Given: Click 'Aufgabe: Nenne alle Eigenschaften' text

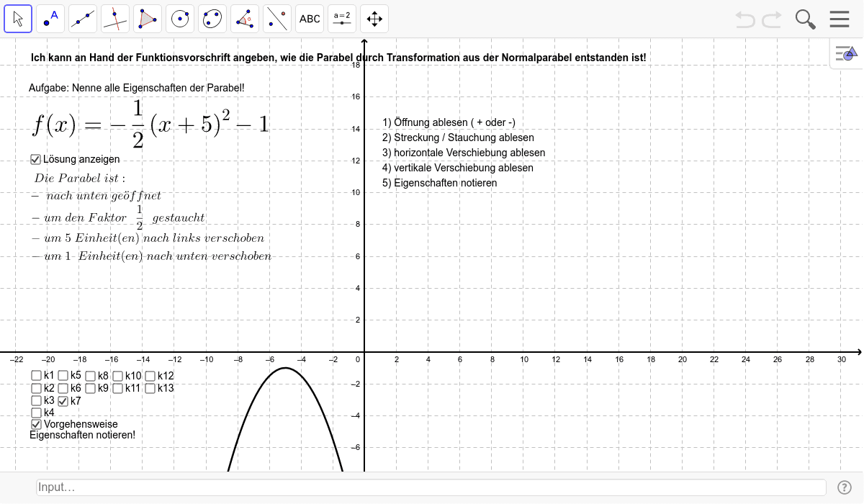Looking at the screenshot, I should 136,88.
